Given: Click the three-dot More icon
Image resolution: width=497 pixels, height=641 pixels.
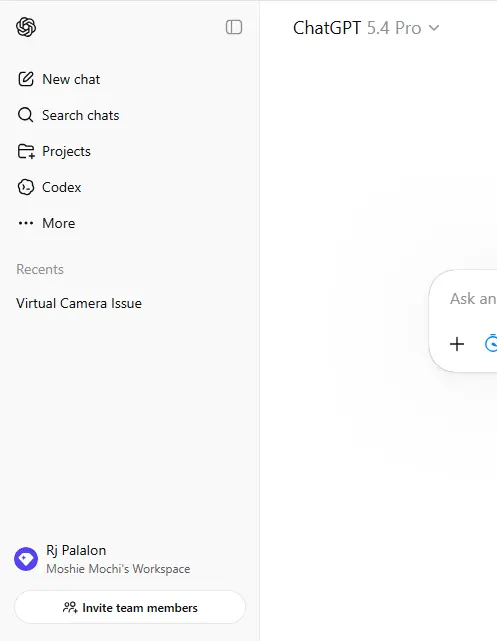Looking at the screenshot, I should click(26, 223).
